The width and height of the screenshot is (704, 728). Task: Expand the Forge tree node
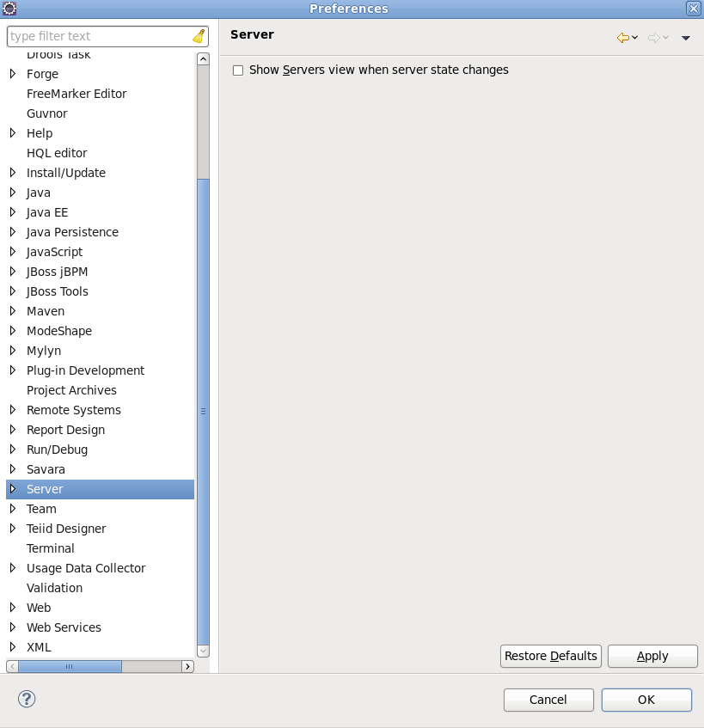13,74
